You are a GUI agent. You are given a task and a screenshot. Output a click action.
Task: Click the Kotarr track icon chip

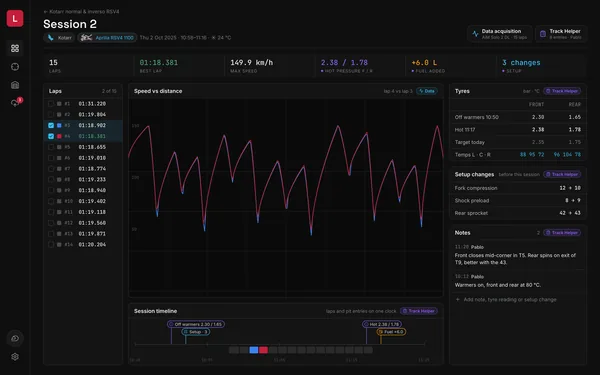click(51, 38)
